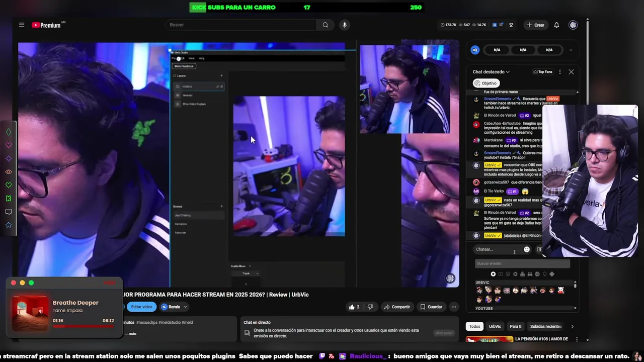Viewport: 644px width, 362px height.
Task: Click the Compartir share button
Action: [397, 307]
